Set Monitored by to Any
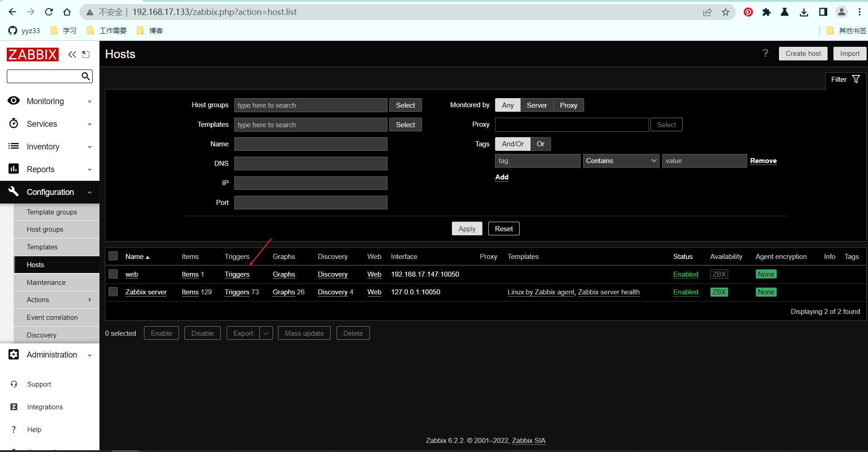This screenshot has height=452, width=868. point(508,105)
